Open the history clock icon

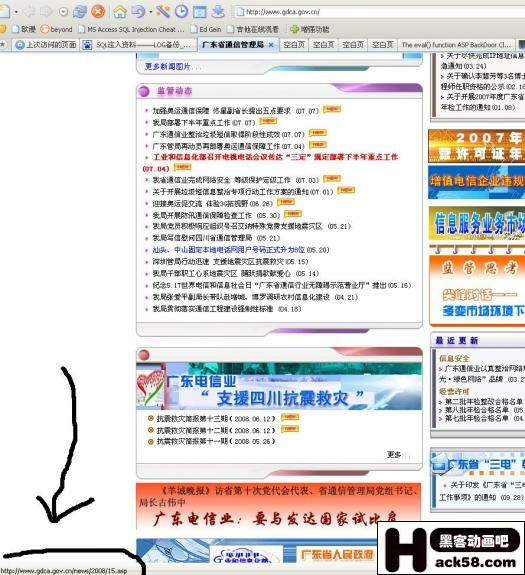(181, 12)
